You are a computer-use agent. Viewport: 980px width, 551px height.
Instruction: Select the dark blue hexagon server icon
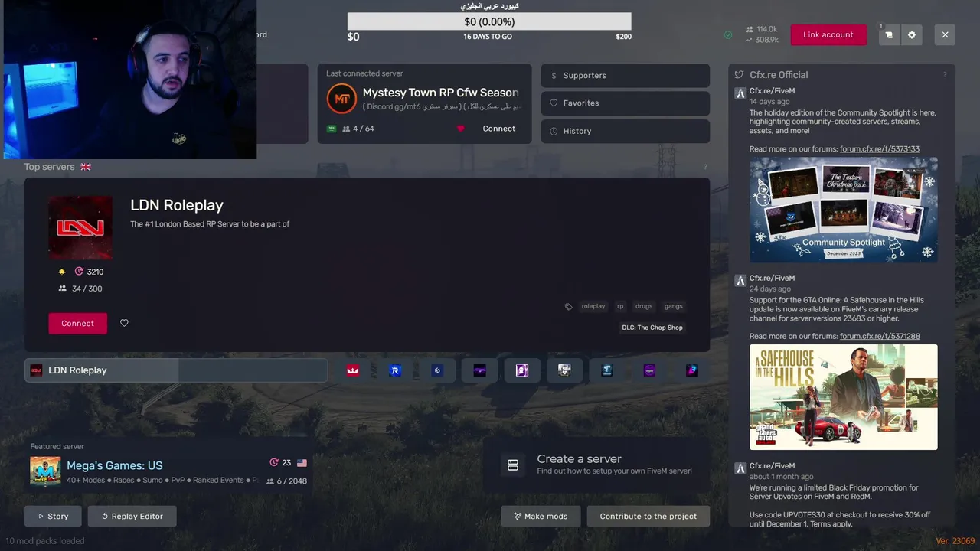pyautogui.click(x=437, y=370)
